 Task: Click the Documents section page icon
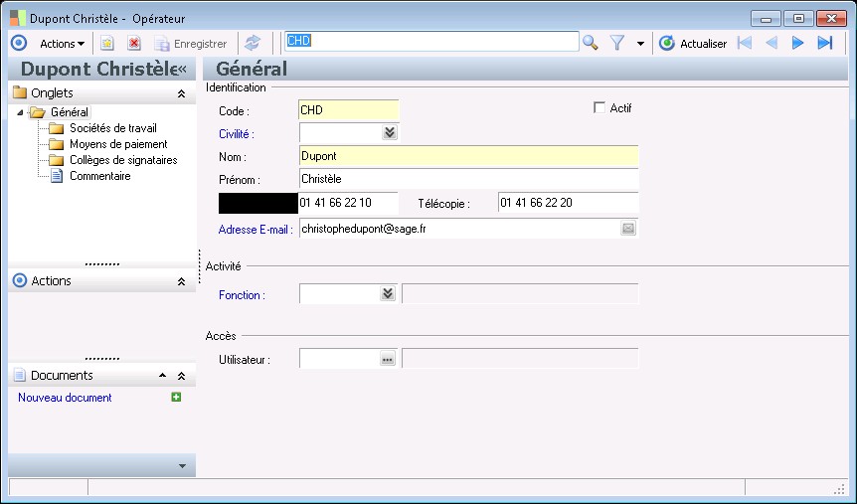point(20,375)
